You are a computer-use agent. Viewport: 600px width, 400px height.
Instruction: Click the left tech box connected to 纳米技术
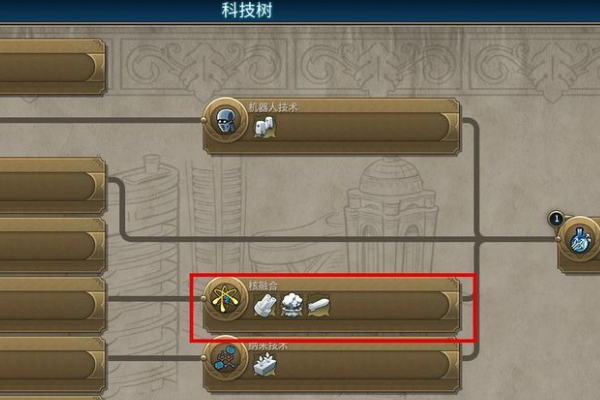[x=52, y=364]
